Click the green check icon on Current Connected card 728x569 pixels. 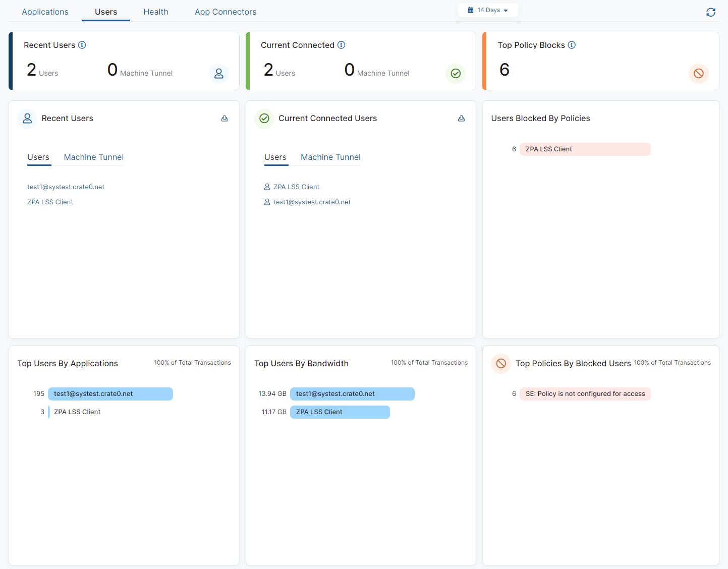[456, 74]
